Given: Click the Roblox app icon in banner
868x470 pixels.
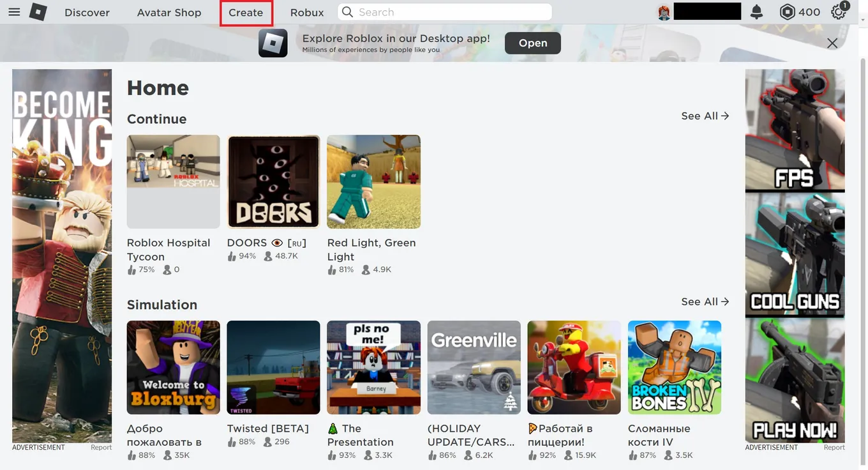Looking at the screenshot, I should pos(273,43).
